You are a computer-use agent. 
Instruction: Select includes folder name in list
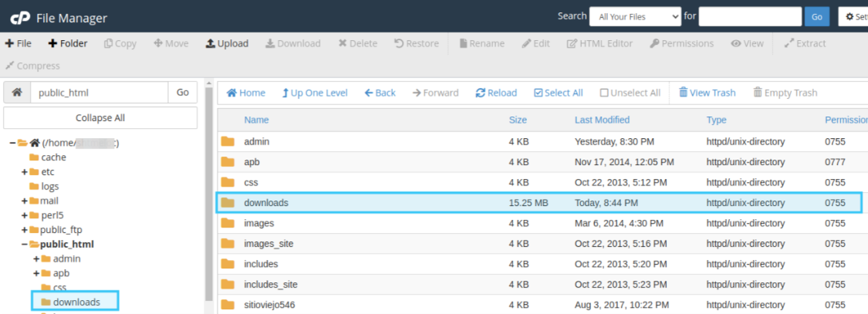pos(261,264)
